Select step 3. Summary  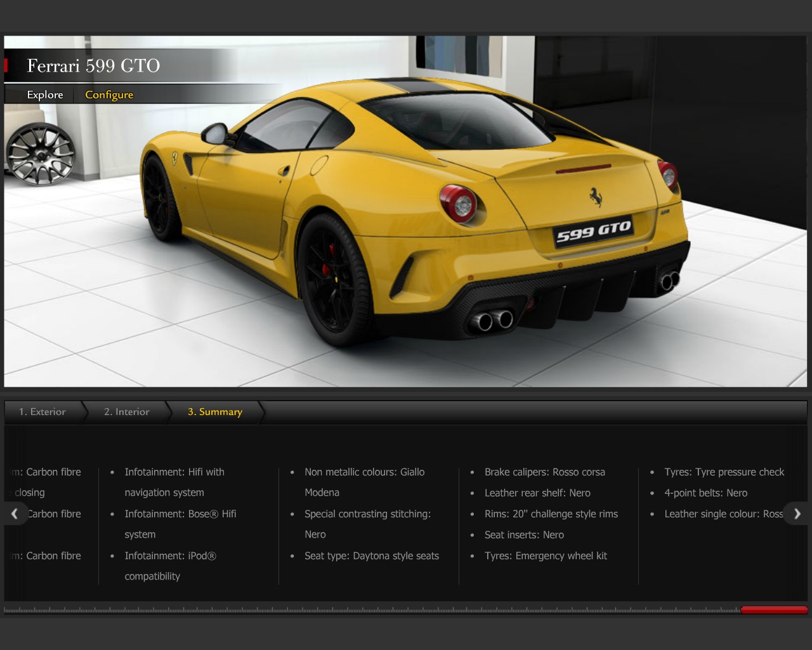click(x=215, y=412)
